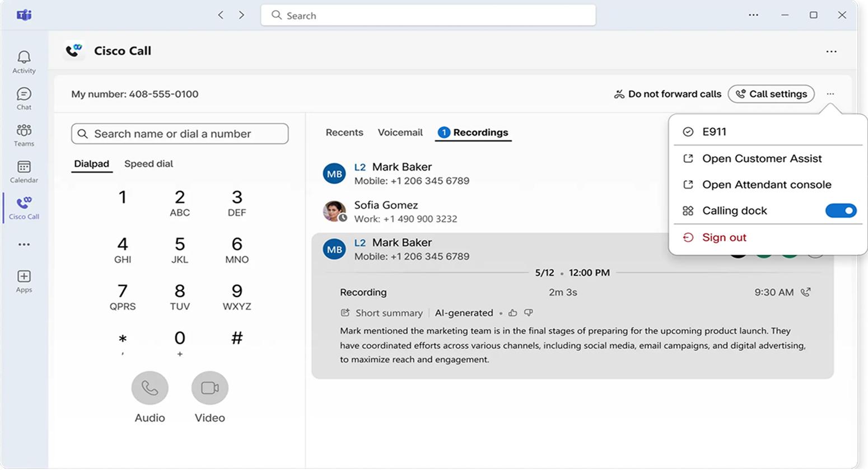868x470 pixels.
Task: Open the Activity bell icon in sidebar
Action: coord(24,61)
